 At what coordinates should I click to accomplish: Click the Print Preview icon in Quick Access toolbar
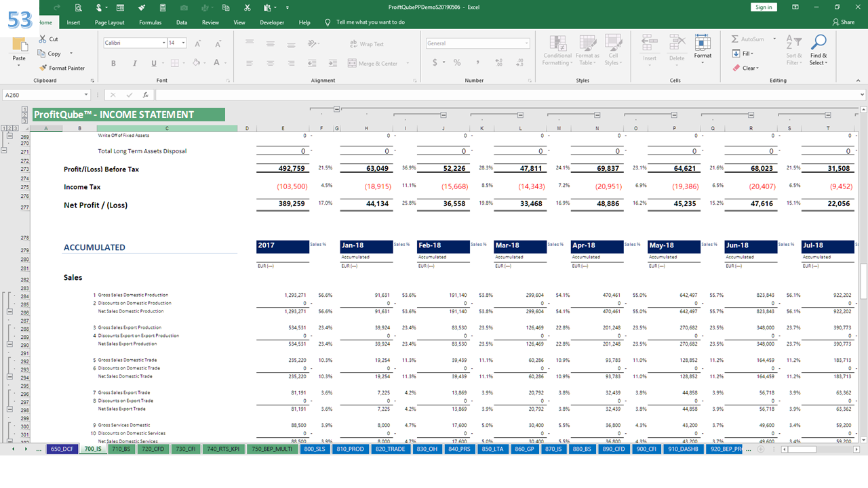79,7
